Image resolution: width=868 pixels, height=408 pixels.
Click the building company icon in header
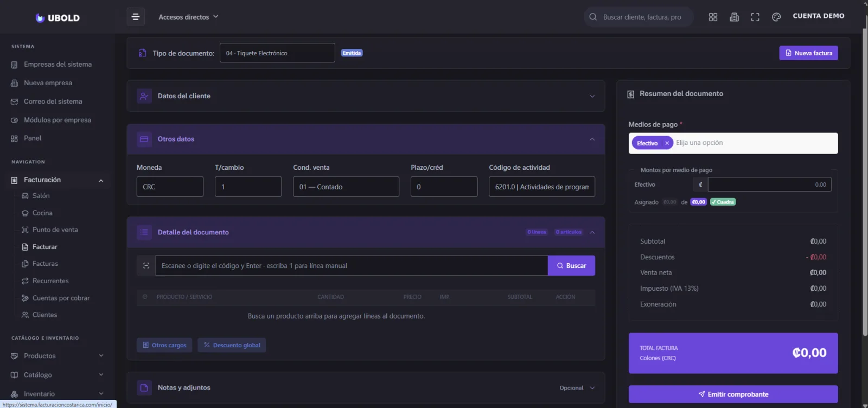coord(734,17)
